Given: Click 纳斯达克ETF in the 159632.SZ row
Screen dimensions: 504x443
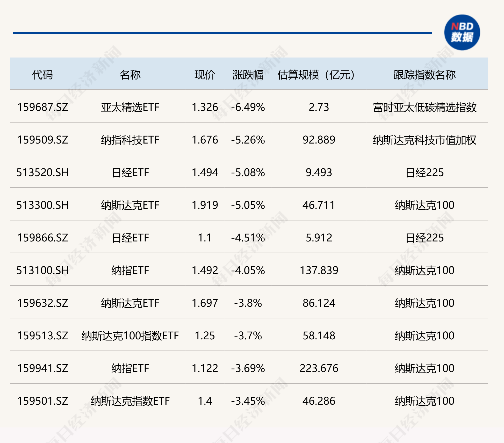Looking at the screenshot, I should click(130, 303).
